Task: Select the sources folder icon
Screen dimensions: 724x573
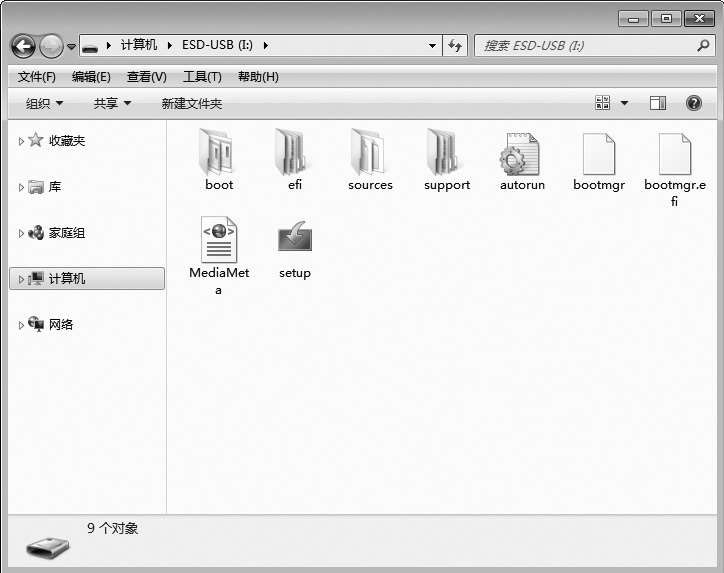Action: 370,153
